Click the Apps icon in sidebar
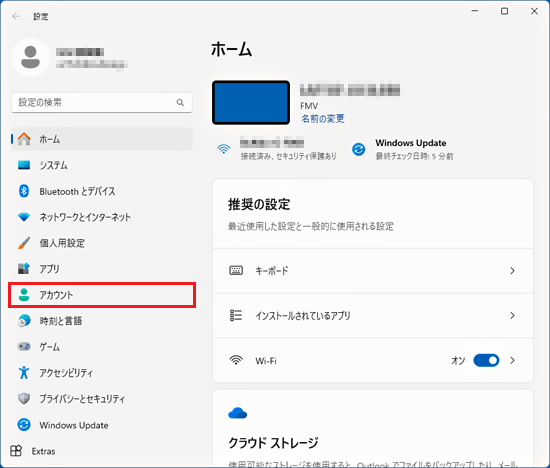Image resolution: width=550 pixels, height=468 pixels. pos(24,269)
